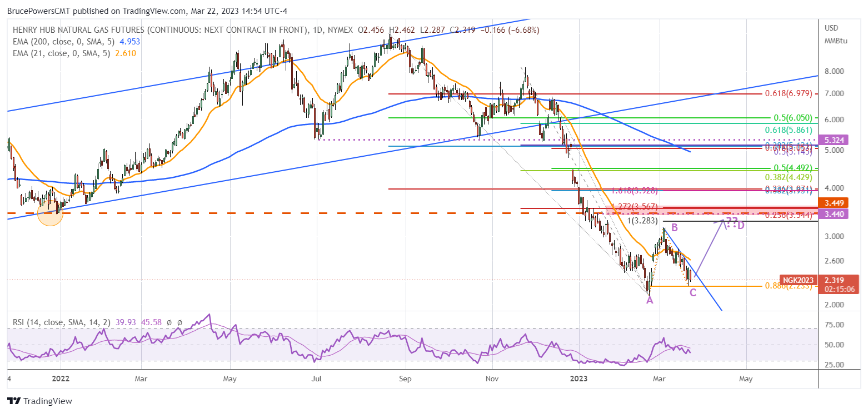Screen dimensions: 868x413
Task: Click the 25.00 RSI axis label
Action: tap(835, 365)
